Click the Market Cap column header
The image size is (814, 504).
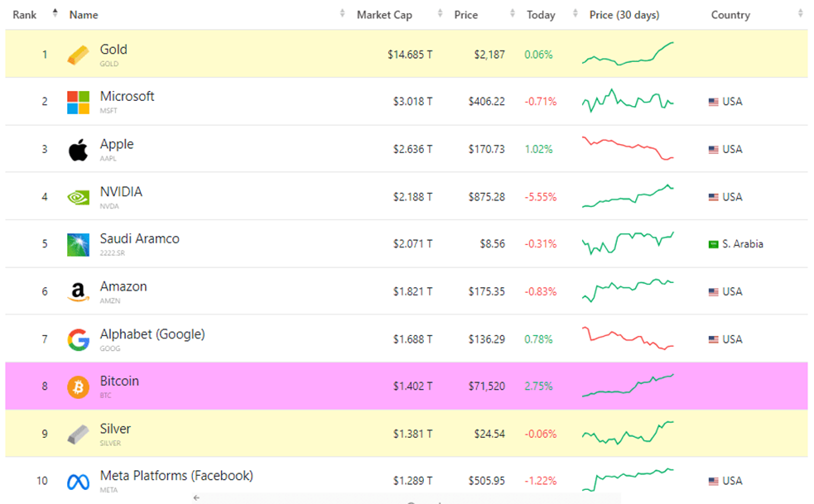[x=384, y=15]
